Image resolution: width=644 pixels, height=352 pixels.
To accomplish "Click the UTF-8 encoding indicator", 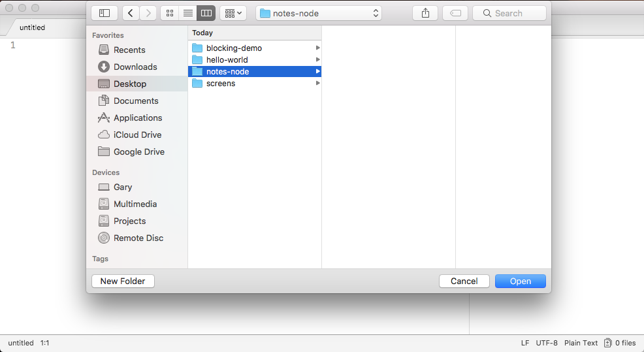I will point(547,343).
